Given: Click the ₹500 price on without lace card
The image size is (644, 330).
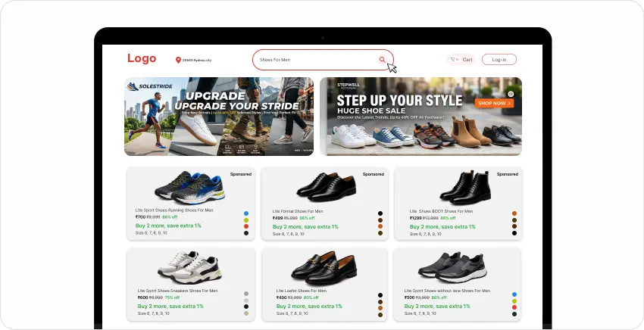Looking at the screenshot, I should (x=409, y=297).
